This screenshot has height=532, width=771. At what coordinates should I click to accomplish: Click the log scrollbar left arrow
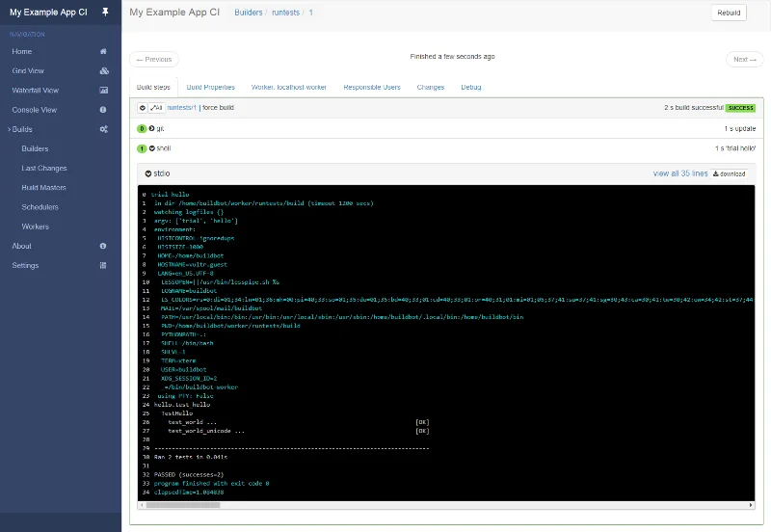[142, 505]
